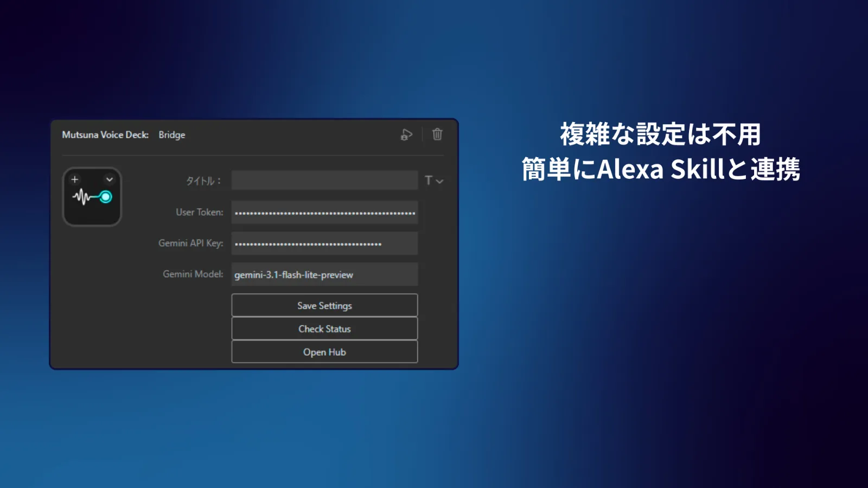Click the arrow beside the T title icon
Image resolution: width=868 pixels, height=488 pixels.
click(x=439, y=181)
